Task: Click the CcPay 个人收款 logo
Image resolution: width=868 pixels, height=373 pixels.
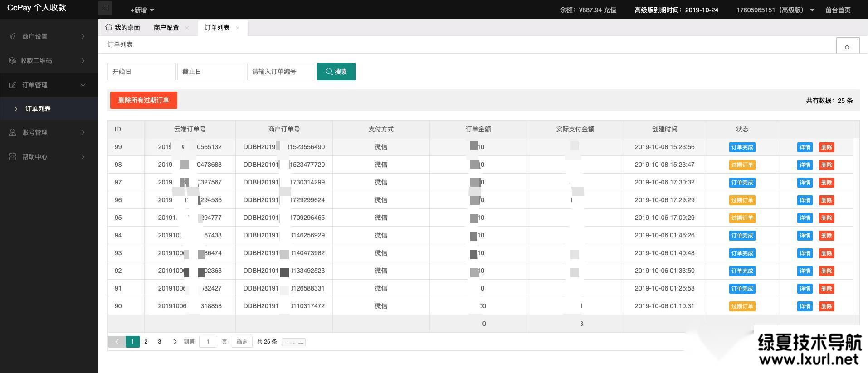Action: [37, 8]
